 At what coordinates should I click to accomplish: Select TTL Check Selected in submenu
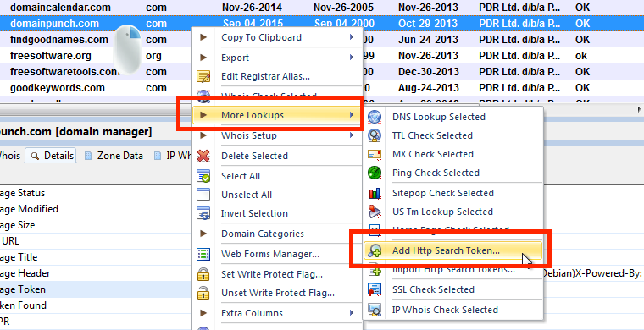453,135
